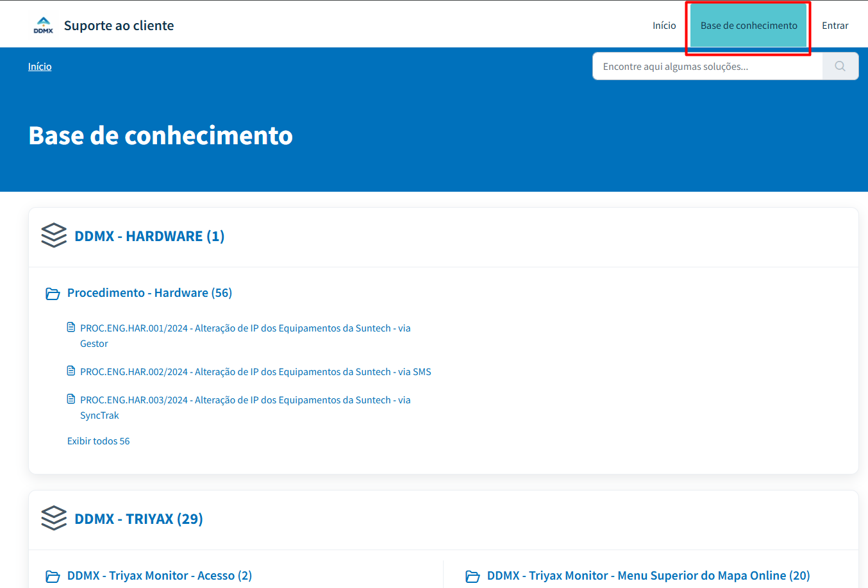Click Exibir todos 56 link
The width and height of the screenshot is (868, 588).
(x=99, y=441)
